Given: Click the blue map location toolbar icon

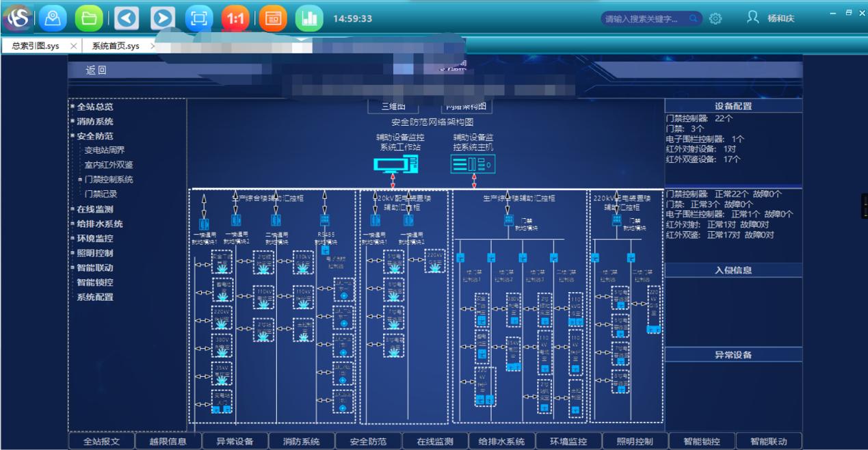Looking at the screenshot, I should point(52,18).
